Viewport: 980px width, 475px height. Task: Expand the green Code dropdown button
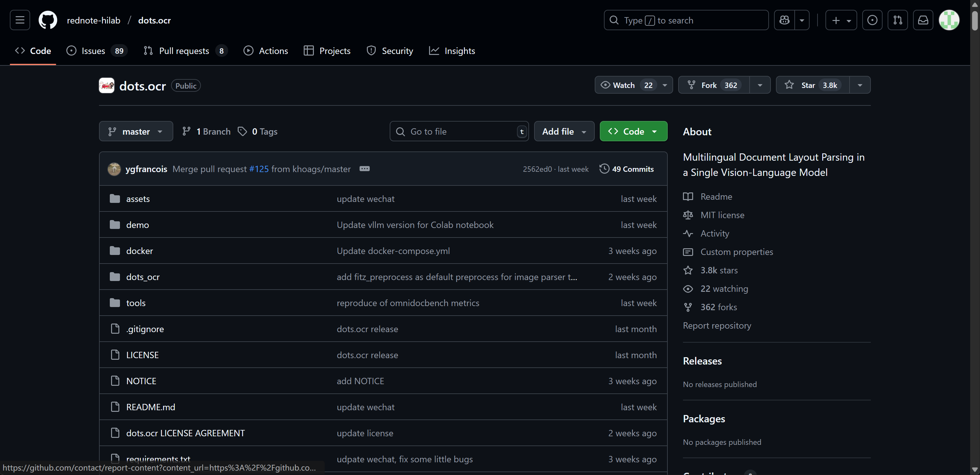633,131
